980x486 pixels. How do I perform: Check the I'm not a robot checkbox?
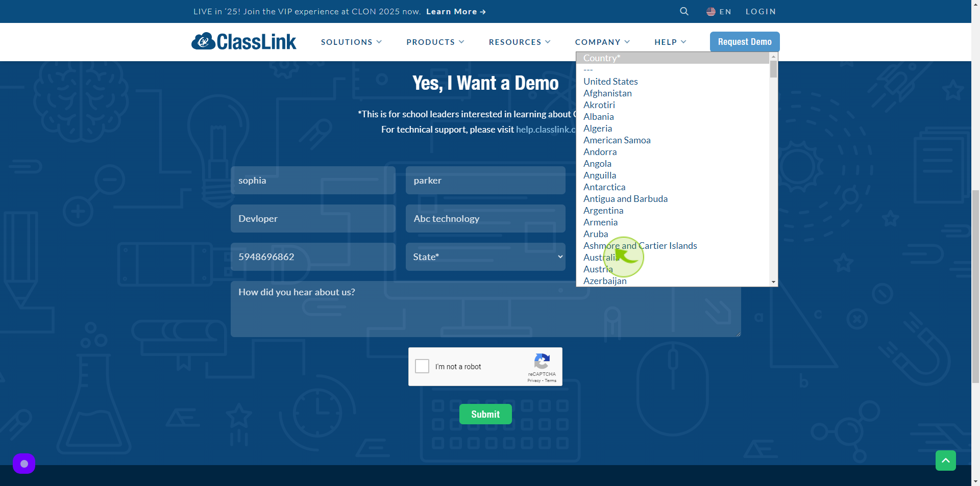pos(422,366)
